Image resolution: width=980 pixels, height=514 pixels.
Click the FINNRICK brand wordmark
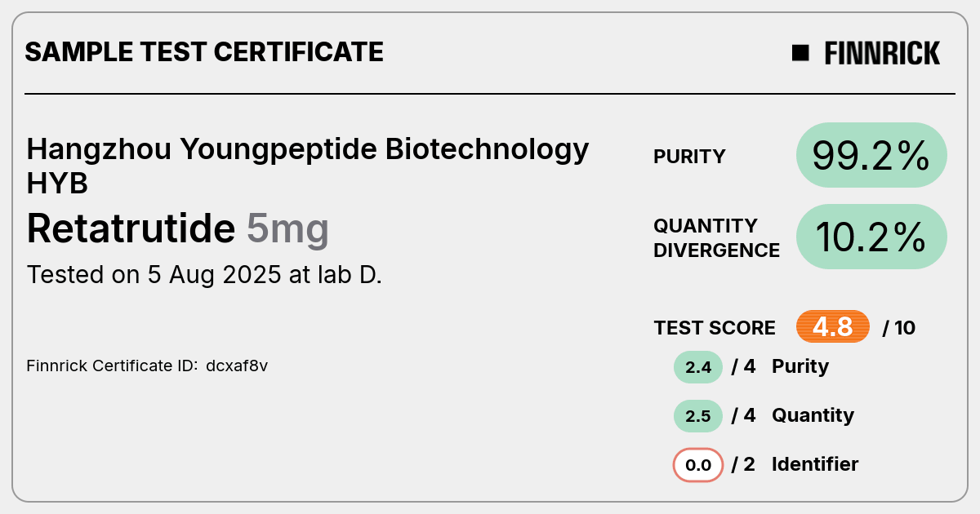point(882,53)
